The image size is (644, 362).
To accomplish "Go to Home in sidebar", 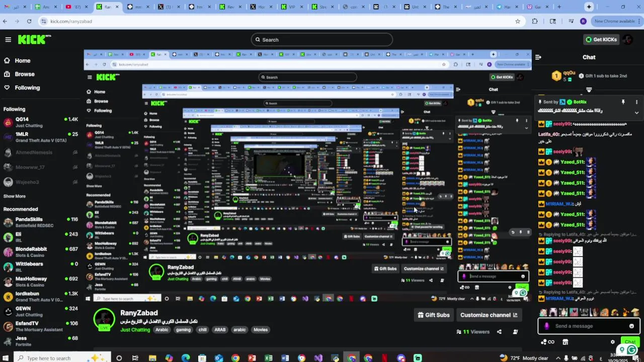I will [x=17, y=60].
